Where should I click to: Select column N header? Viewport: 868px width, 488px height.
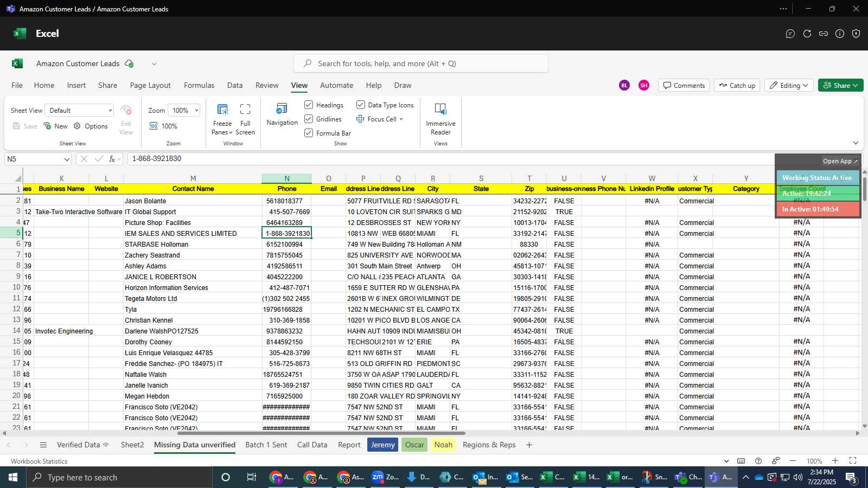pos(286,178)
